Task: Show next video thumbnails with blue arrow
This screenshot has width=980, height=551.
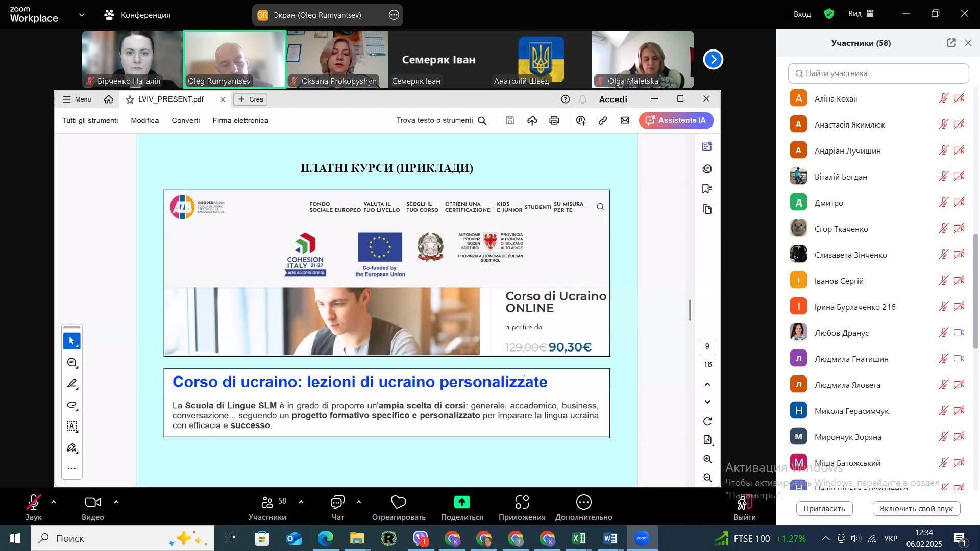Action: coord(713,60)
